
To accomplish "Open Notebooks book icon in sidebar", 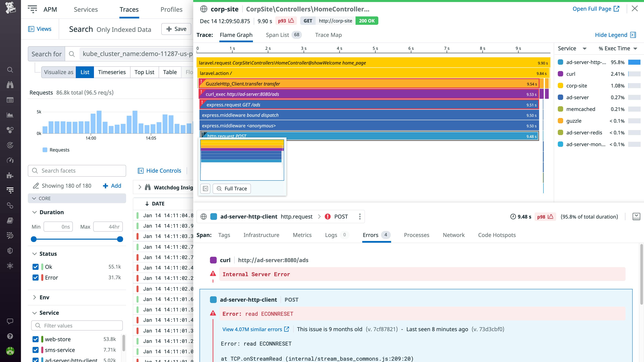I will click(x=10, y=221).
